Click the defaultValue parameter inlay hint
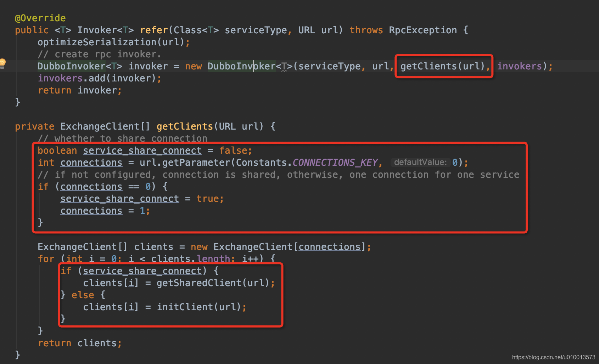 [420, 163]
